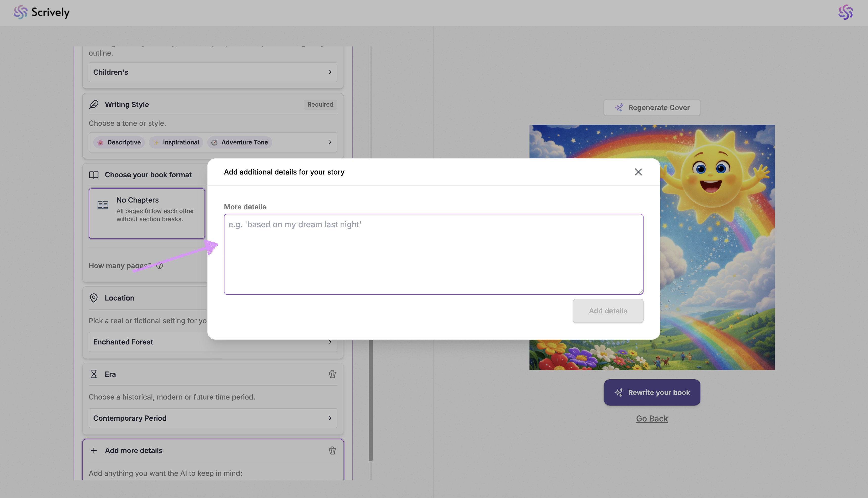Click the pages help question mark icon
Screen dimensions: 868x498
coord(159,266)
